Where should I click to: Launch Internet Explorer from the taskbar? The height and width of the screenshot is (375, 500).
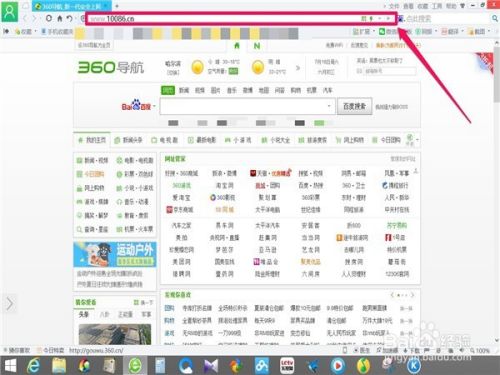(x=34, y=366)
